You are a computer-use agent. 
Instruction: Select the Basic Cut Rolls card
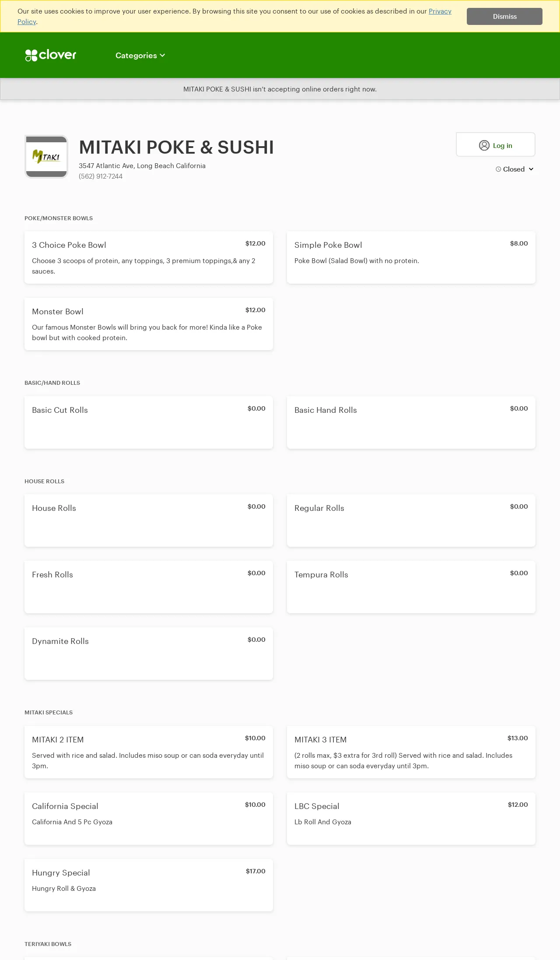pos(149,422)
